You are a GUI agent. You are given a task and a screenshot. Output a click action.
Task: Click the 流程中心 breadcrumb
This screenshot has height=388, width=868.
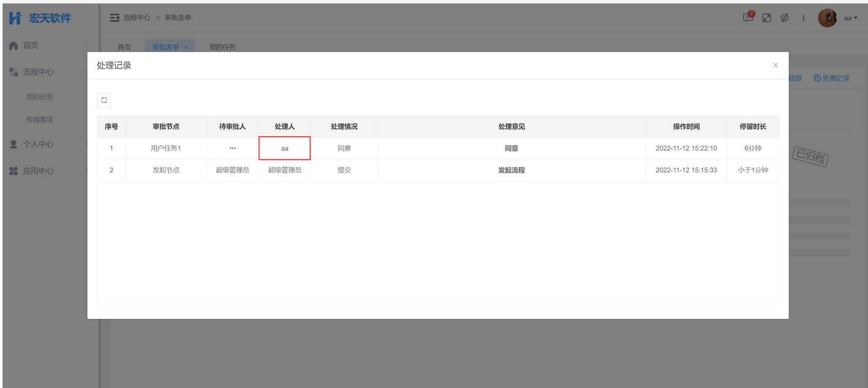coord(137,18)
